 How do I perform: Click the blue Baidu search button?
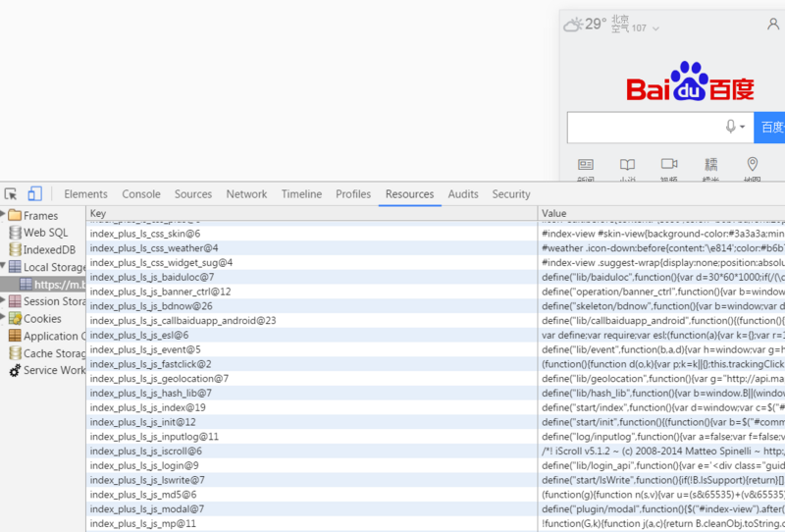769,128
